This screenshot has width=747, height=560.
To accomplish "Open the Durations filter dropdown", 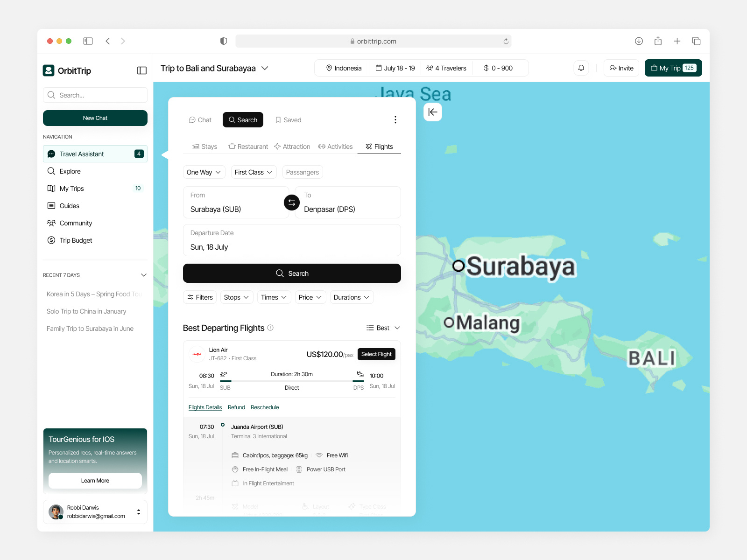I will point(352,297).
